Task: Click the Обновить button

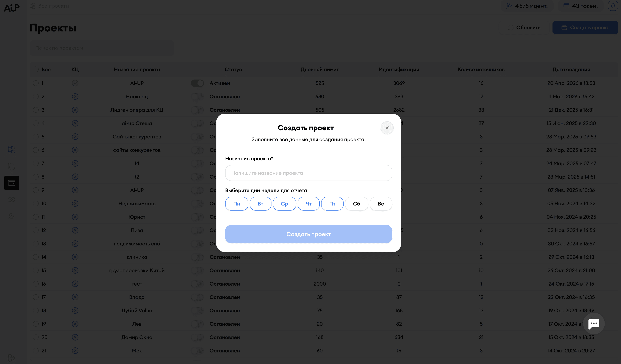Action: tap(524, 27)
